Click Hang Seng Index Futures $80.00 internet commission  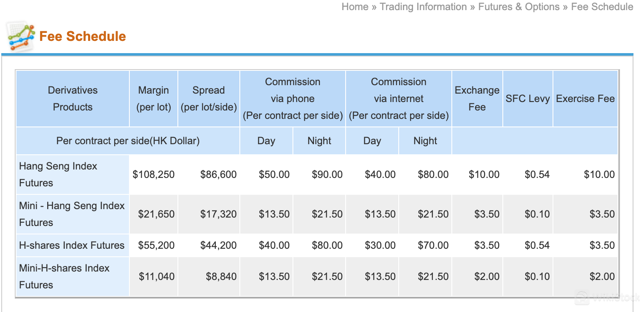click(x=433, y=175)
